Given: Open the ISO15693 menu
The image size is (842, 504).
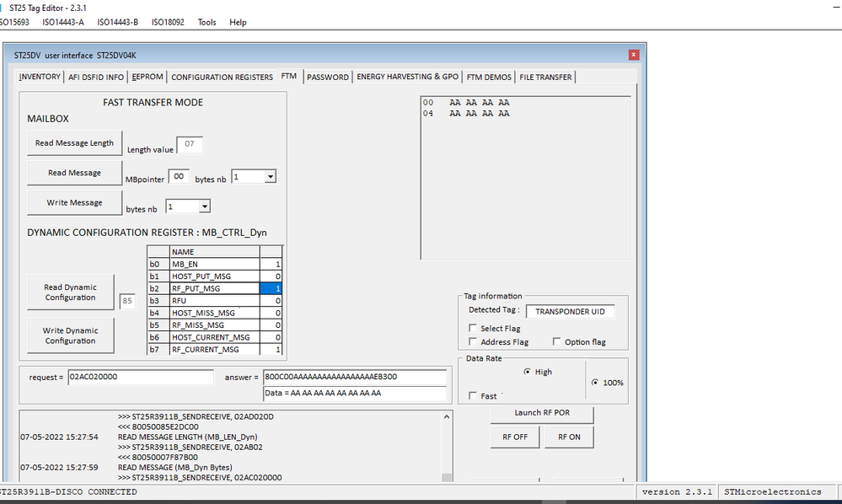Looking at the screenshot, I should click(x=14, y=22).
